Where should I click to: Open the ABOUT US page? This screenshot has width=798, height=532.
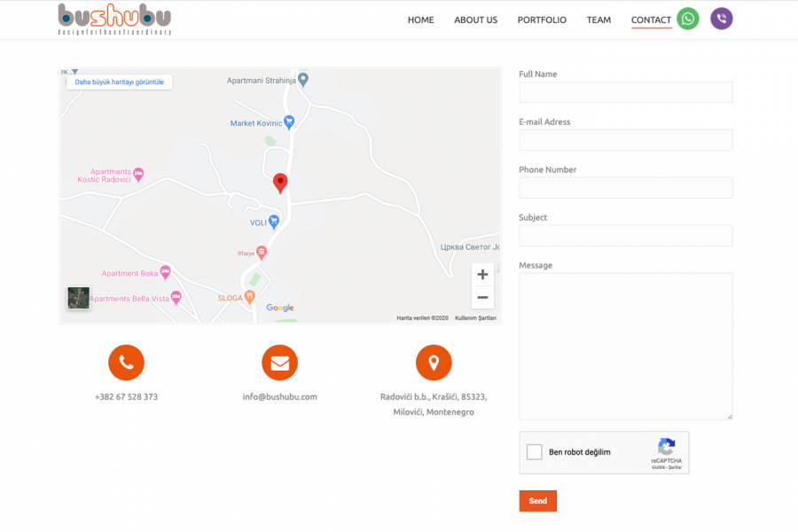pos(475,20)
